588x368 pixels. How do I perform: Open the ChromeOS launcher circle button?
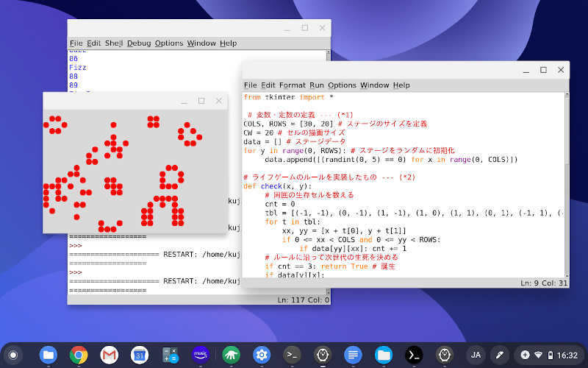[13, 355]
